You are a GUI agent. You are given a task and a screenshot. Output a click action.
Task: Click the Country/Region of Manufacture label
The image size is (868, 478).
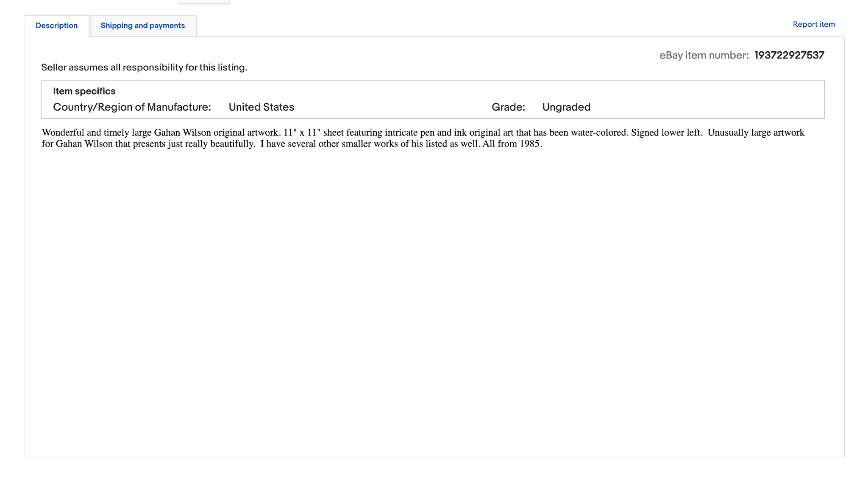tap(132, 107)
